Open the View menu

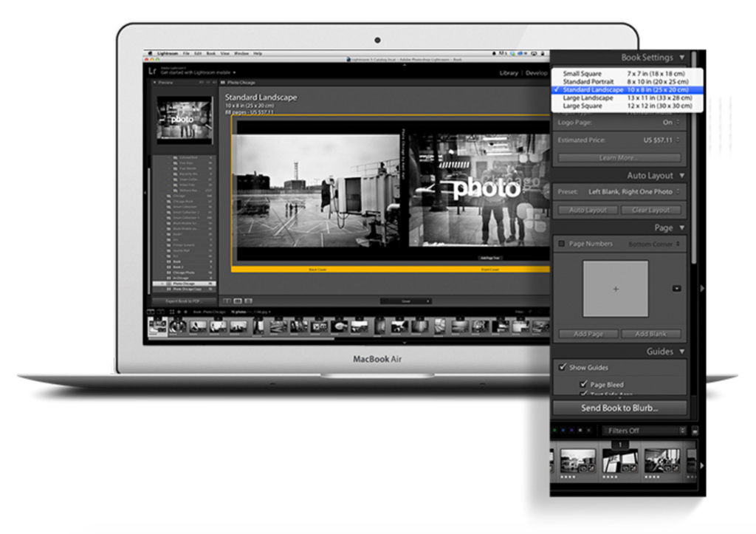click(x=224, y=53)
